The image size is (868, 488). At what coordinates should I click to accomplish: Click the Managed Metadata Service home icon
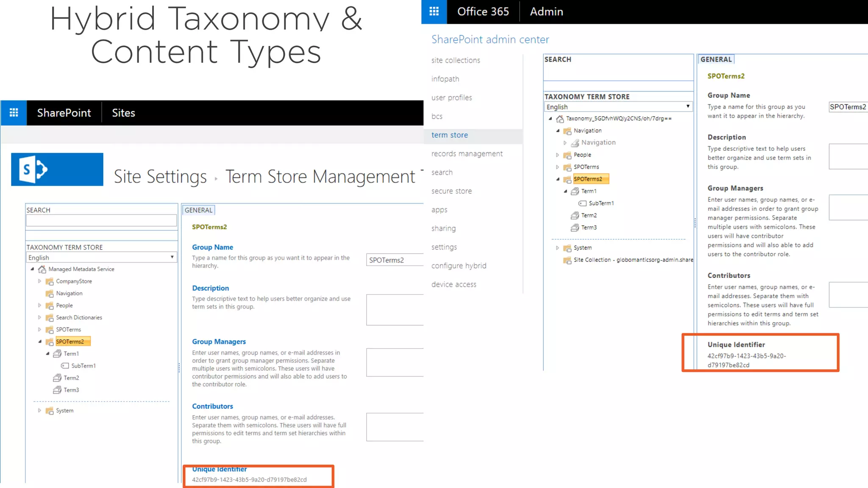pyautogui.click(x=42, y=269)
